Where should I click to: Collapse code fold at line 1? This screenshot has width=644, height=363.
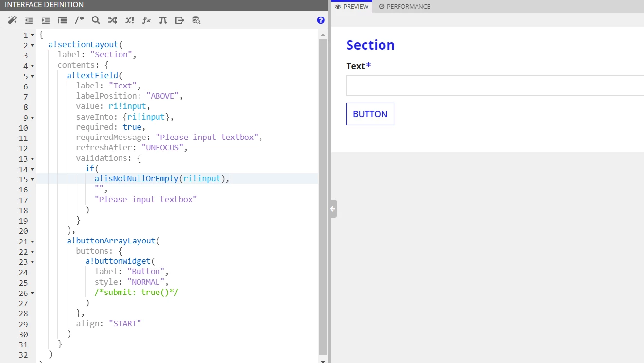coord(33,35)
